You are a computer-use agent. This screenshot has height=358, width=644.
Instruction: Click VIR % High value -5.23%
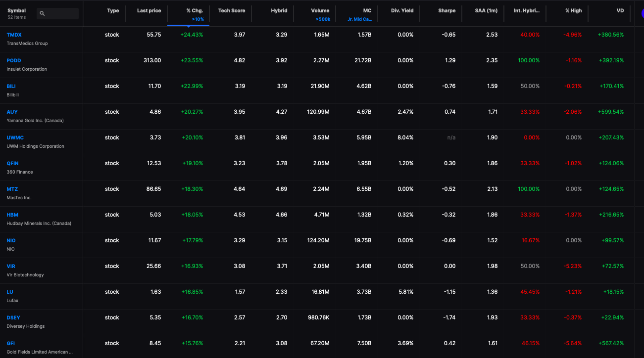click(573, 266)
